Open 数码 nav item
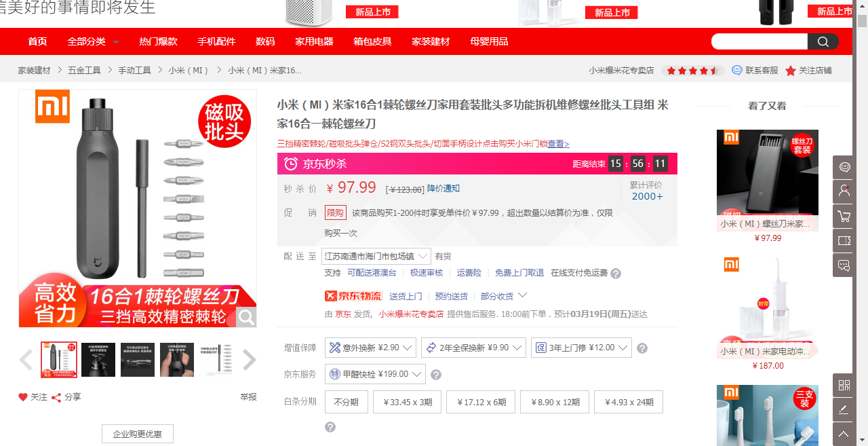Viewport: 868px width, 446px height. click(x=265, y=41)
